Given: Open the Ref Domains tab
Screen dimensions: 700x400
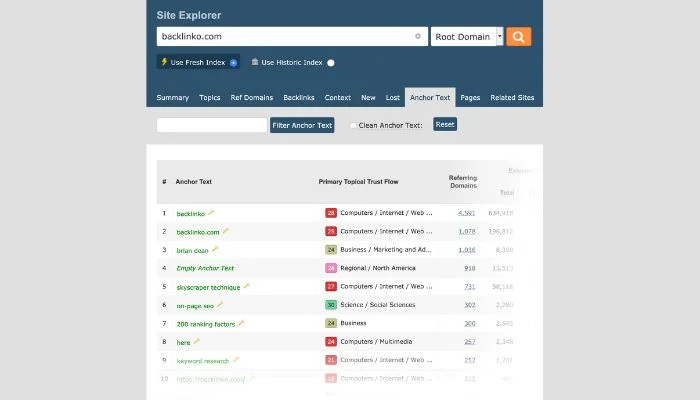Looking at the screenshot, I should pos(252,97).
